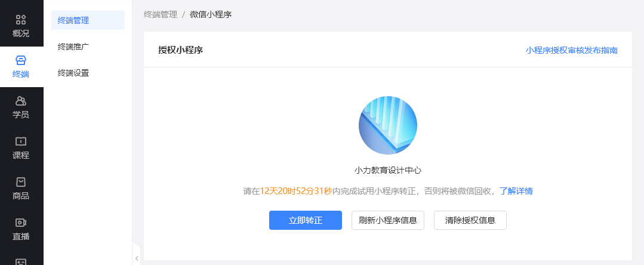Open the 了解详情 link
Screen dimensions: 644x265
(x=516, y=191)
